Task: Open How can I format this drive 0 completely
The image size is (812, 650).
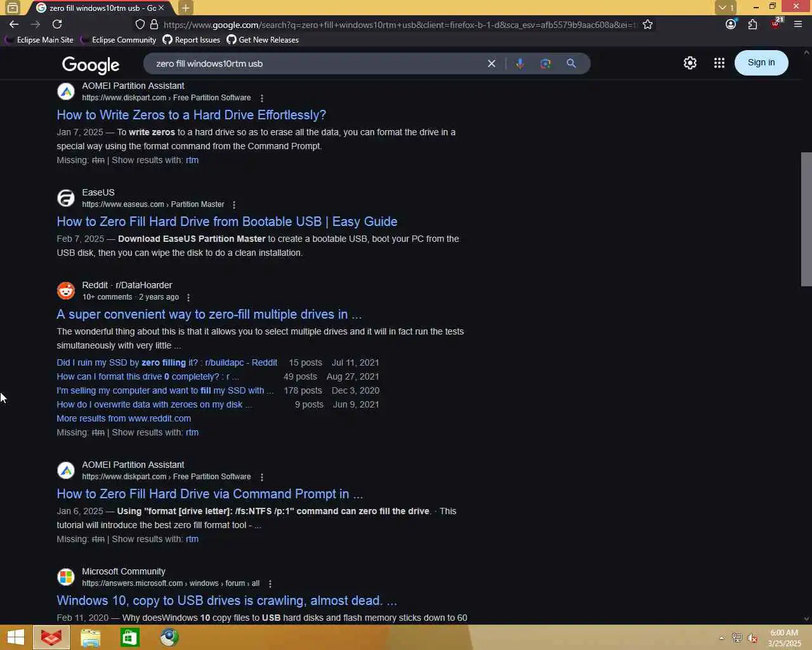Action: (147, 376)
